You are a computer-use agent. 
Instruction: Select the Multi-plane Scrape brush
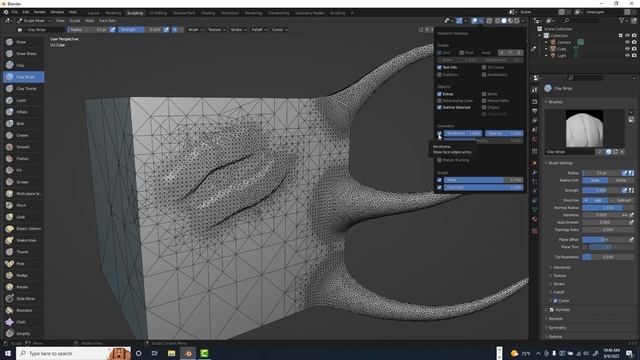pyautogui.click(x=23, y=193)
